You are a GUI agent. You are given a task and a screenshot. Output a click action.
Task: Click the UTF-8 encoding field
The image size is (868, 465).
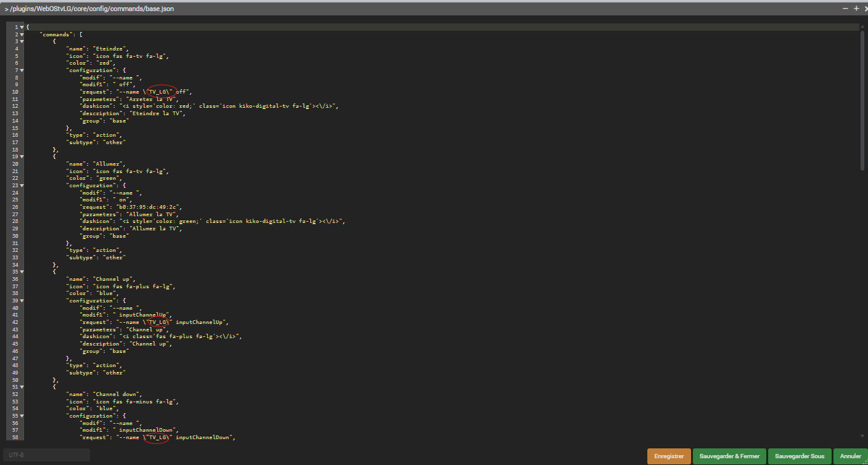(46, 455)
